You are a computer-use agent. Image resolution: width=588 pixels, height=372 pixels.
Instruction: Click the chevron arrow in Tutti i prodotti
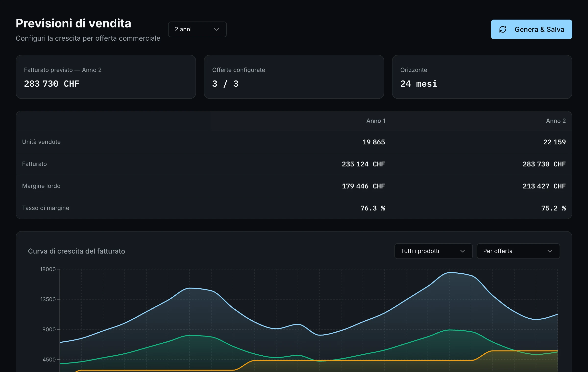[463, 251]
